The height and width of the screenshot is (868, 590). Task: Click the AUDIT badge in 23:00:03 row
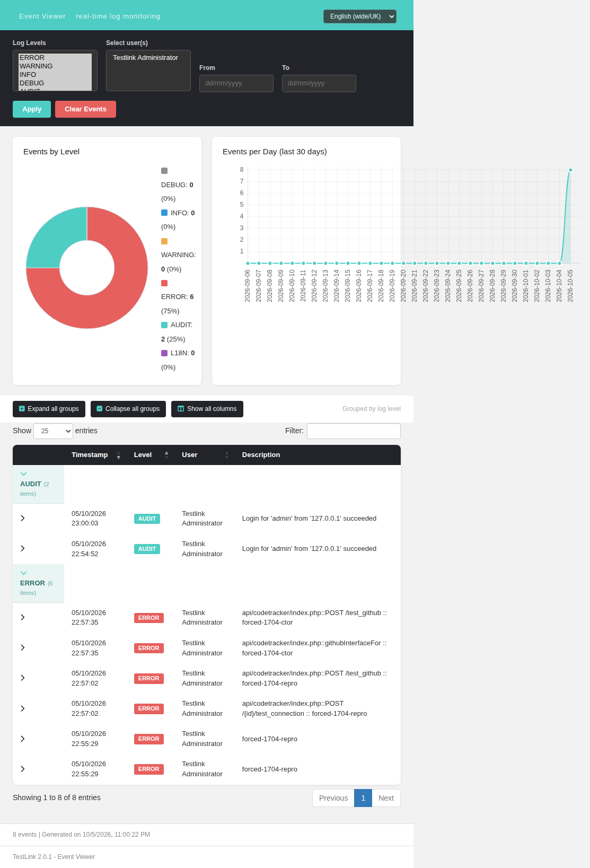(147, 519)
